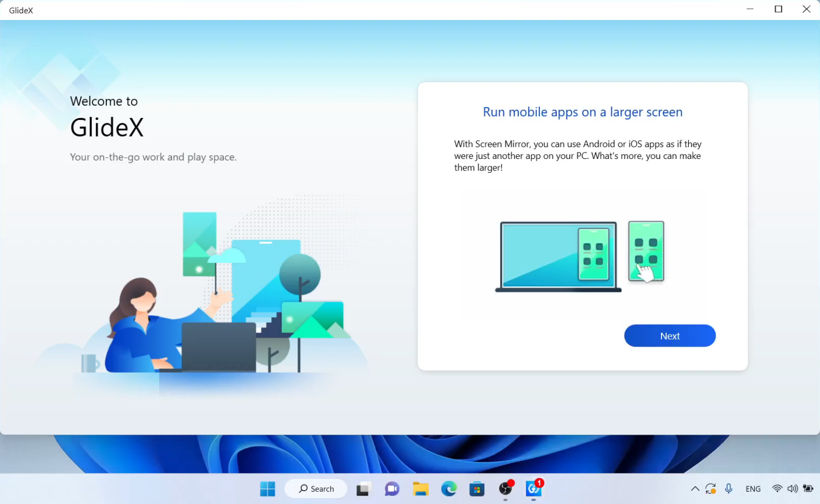820x504 pixels.
Task: Close the GlideX window
Action: click(806, 9)
